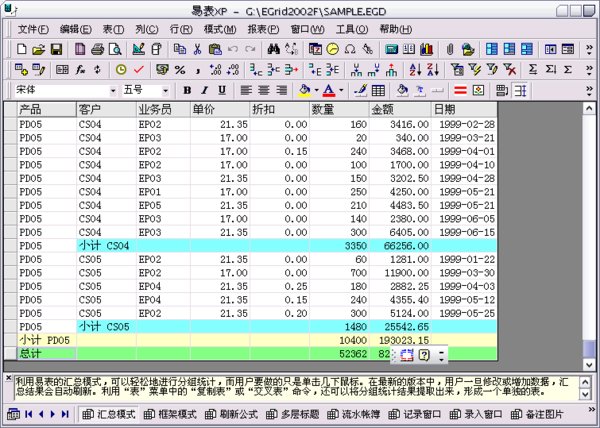Screen dimensions: 600x428
Task: Click the paperclip attachment icon
Action: point(451,49)
